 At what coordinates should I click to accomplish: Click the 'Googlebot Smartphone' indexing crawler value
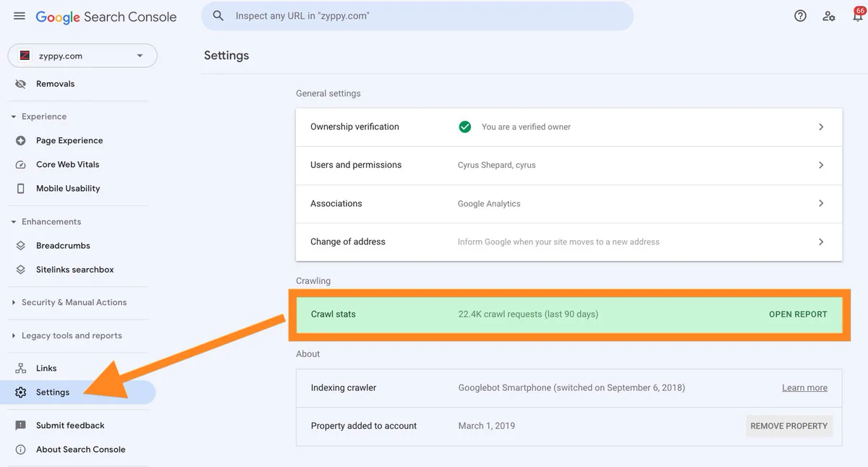[571, 387]
